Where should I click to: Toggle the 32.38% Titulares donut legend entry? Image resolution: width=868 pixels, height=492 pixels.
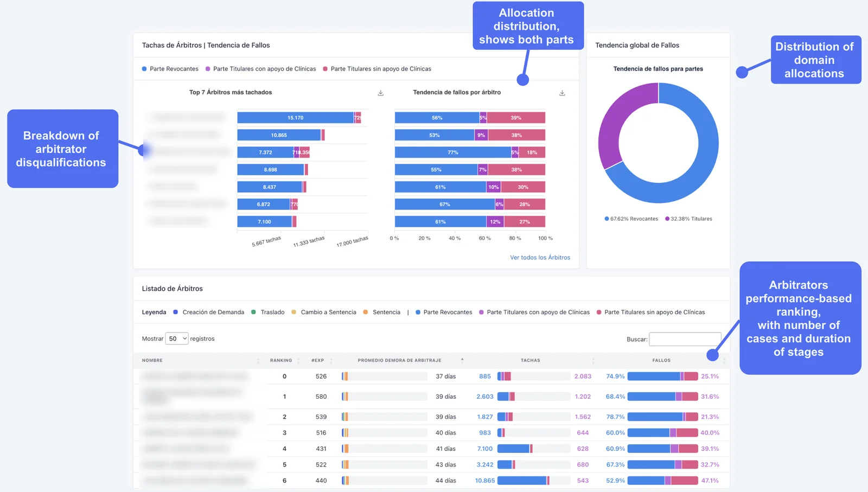[689, 219]
